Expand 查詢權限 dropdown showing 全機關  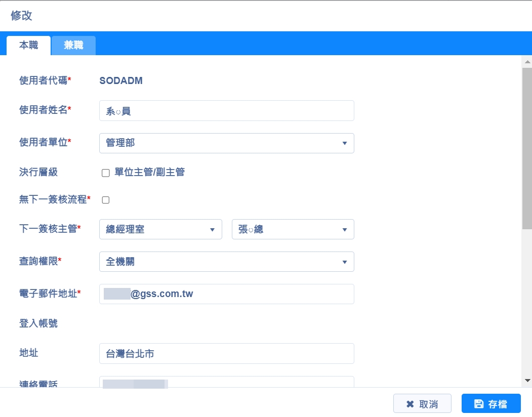coord(226,262)
